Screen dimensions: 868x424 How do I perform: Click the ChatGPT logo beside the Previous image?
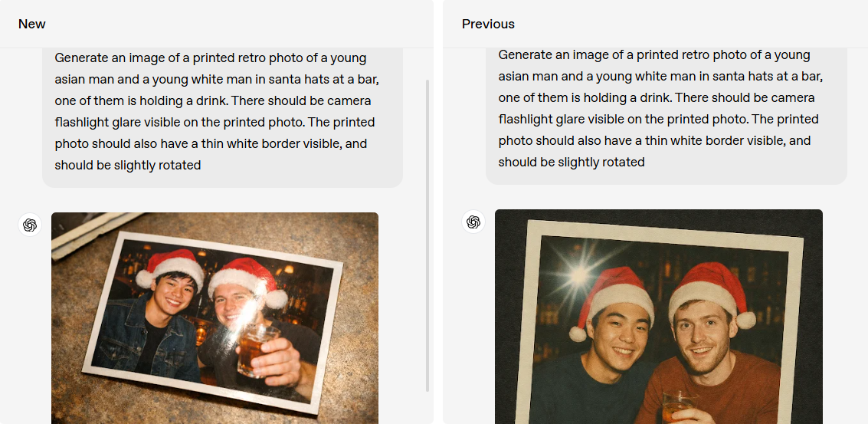point(473,222)
